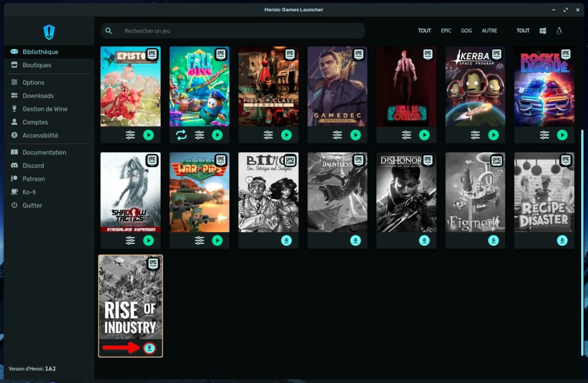
Task: Launch Kerbal Space Program with play button
Action: 493,135
